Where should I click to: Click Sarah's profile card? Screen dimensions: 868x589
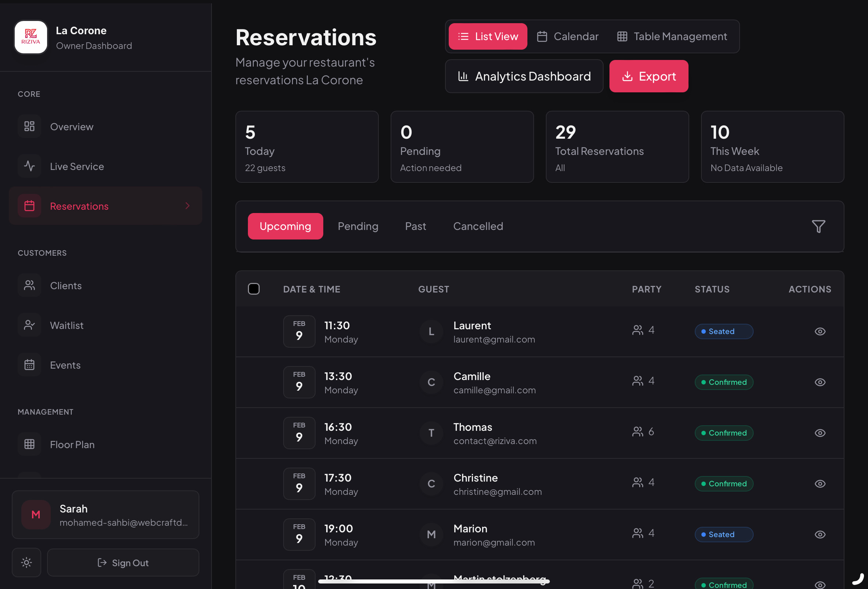click(x=105, y=515)
